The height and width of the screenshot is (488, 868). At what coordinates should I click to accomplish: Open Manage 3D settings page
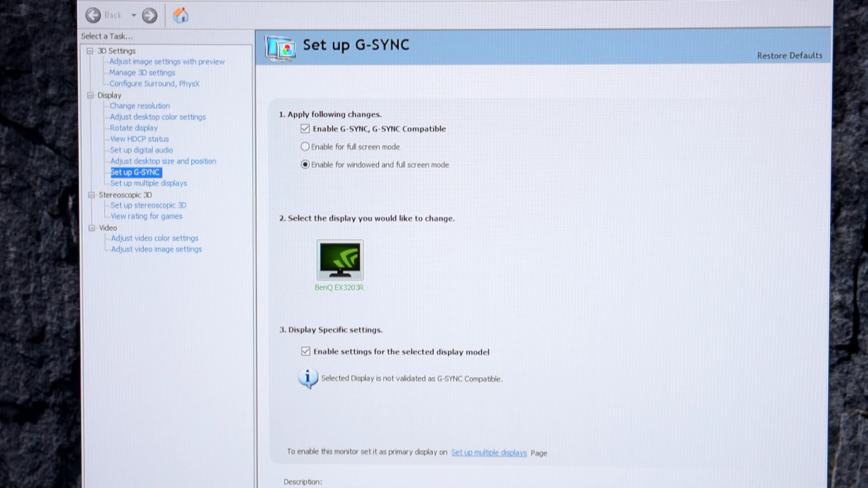coord(142,73)
